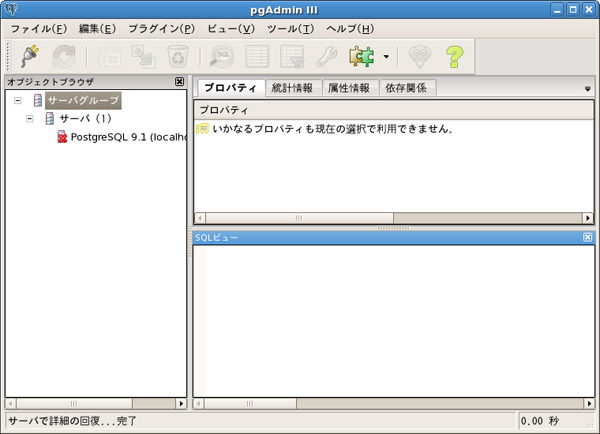The image size is (600, 434).
Task: Click the プロパティ column header
Action: (394, 110)
